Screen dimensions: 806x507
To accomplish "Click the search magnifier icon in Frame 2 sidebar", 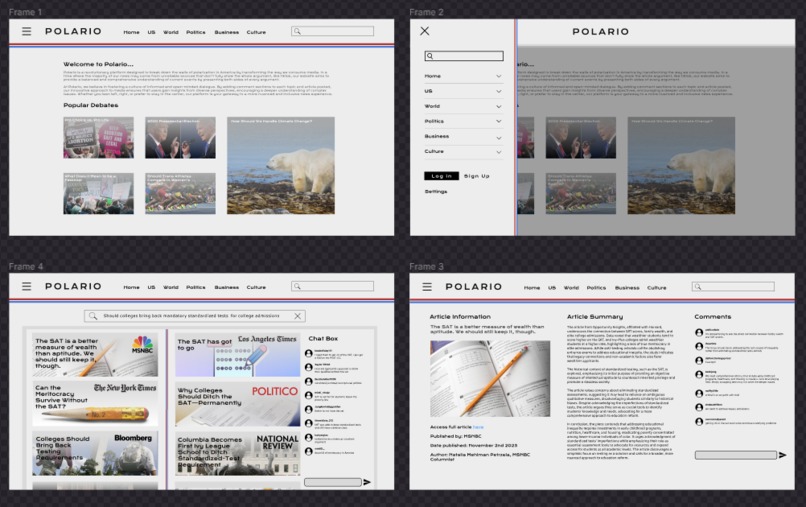I will point(430,56).
